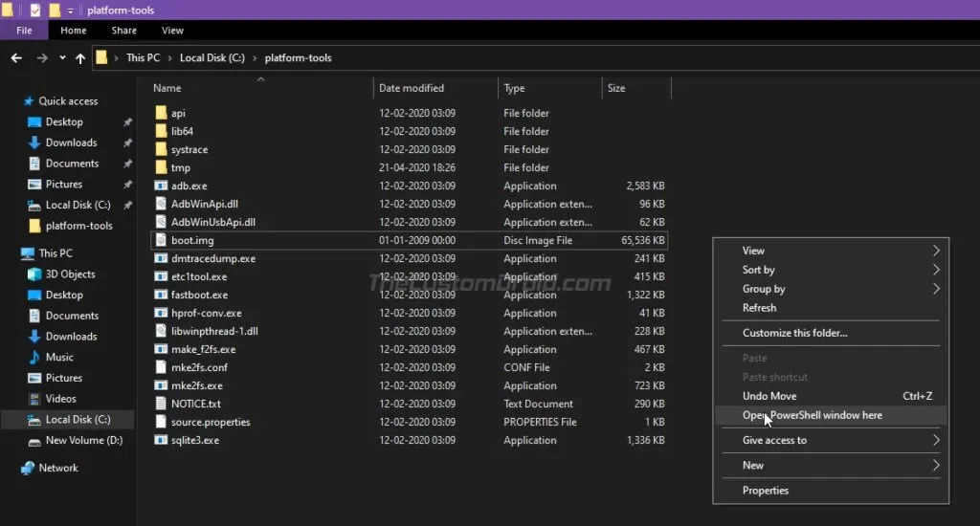Viewport: 980px width, 526px height.
Task: Click the fastboot.exe file icon
Action: click(x=161, y=295)
